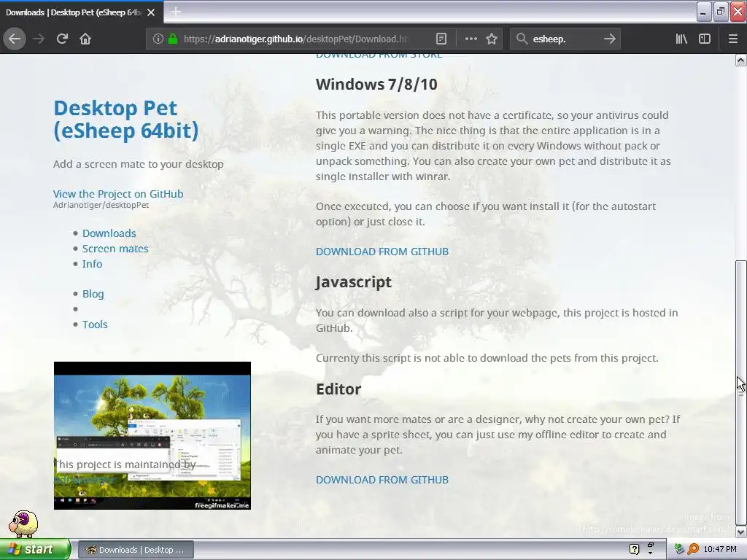Click Windows 7/8/10 DOWNLOAD FROM GITHUB link
The height and width of the screenshot is (560, 747).
pyautogui.click(x=382, y=252)
